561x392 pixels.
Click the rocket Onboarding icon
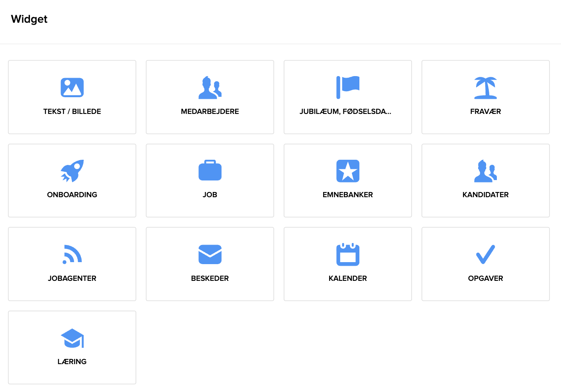click(x=72, y=171)
